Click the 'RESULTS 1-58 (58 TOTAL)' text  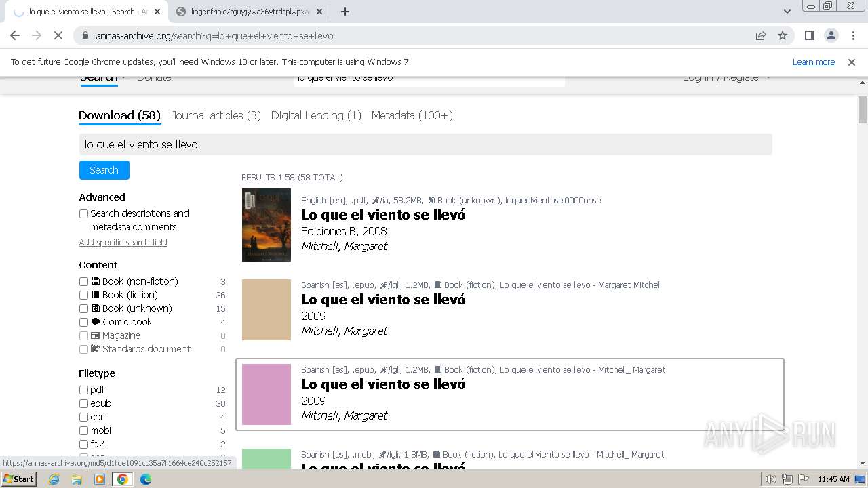point(292,178)
